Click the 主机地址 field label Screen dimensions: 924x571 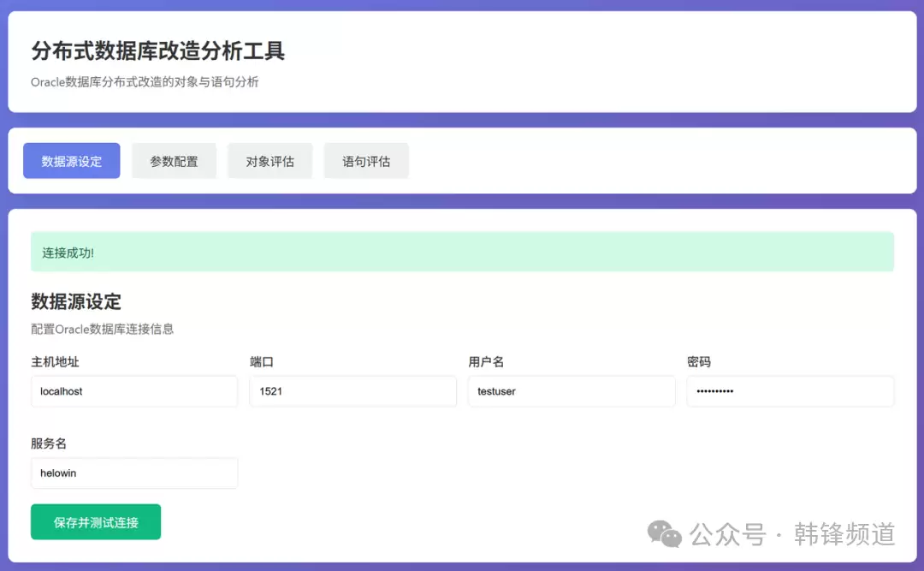55,362
